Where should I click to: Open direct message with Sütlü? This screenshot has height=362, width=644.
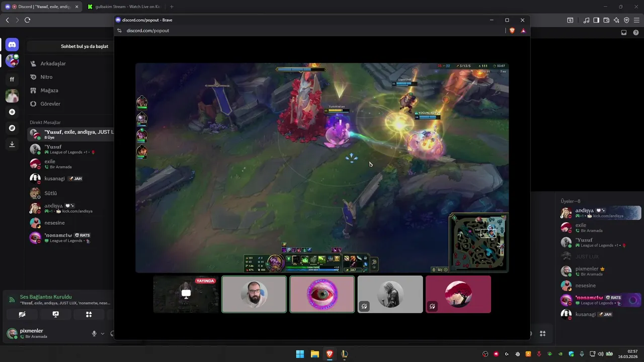[70, 193]
